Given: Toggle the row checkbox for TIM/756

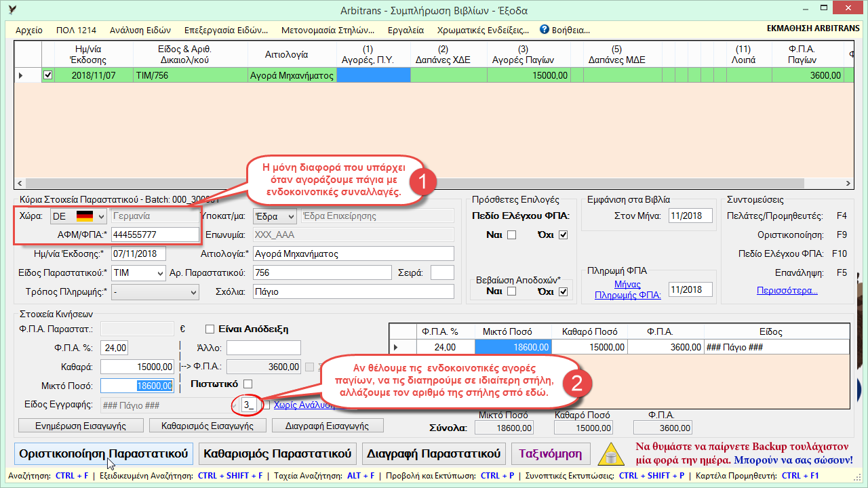Looking at the screenshot, I should point(47,75).
